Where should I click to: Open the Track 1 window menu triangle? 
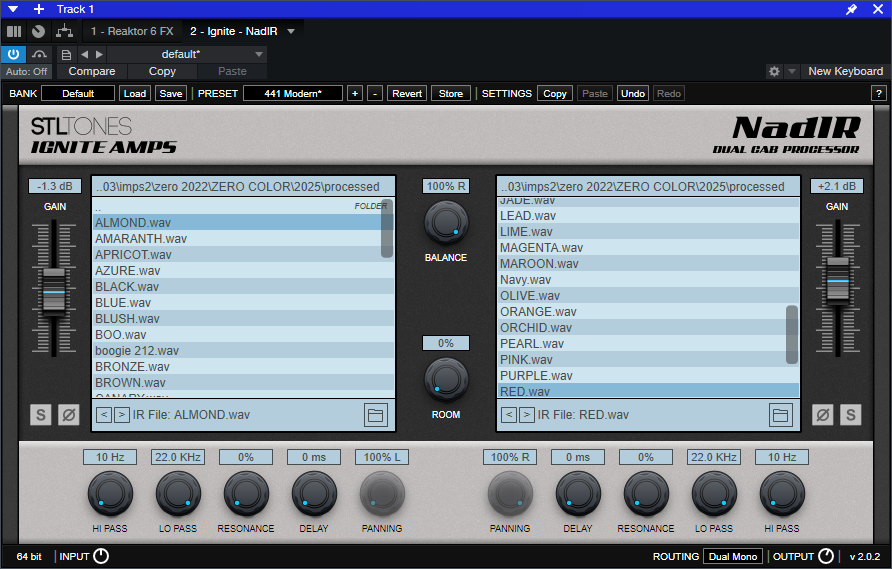click(x=13, y=9)
